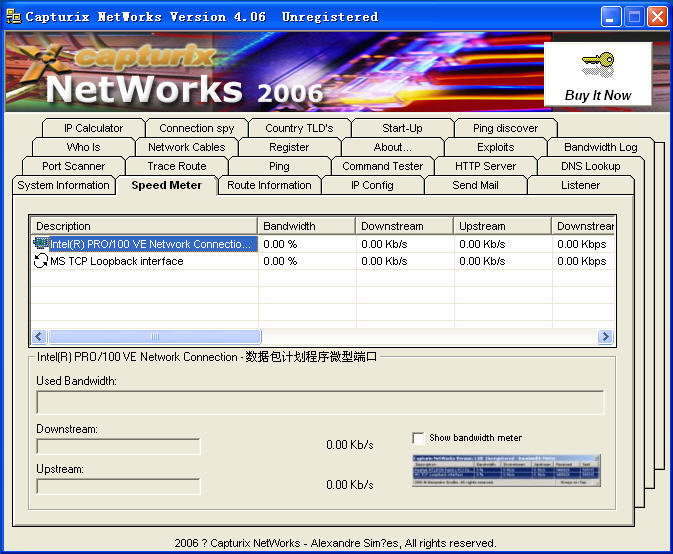Switch to the IP Config tab
673x554 pixels.
tap(372, 185)
